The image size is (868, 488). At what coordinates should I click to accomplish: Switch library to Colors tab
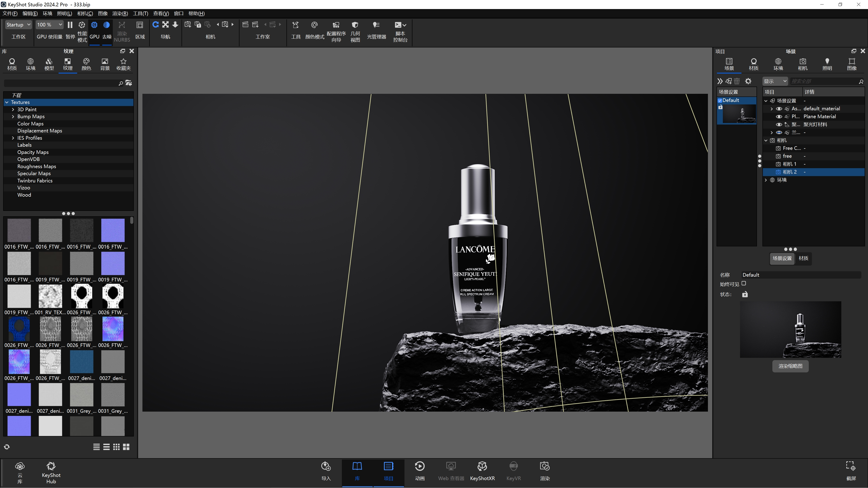coord(86,64)
